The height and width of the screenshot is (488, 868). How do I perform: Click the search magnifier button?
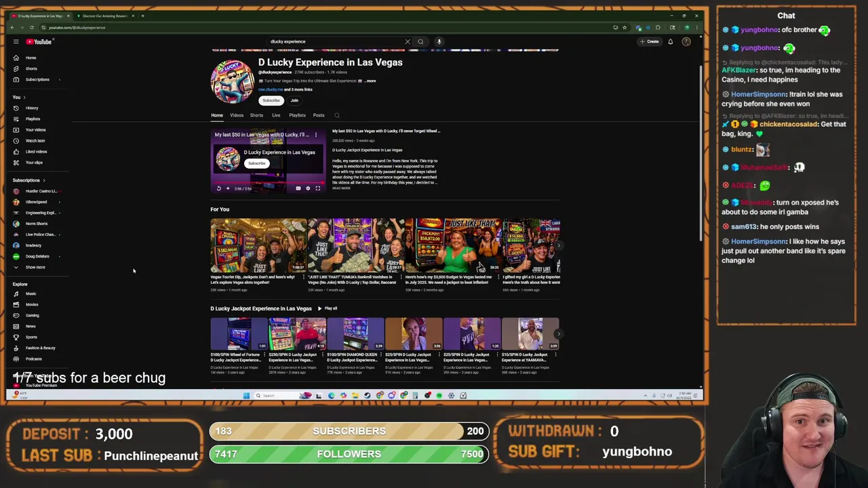(x=420, y=41)
